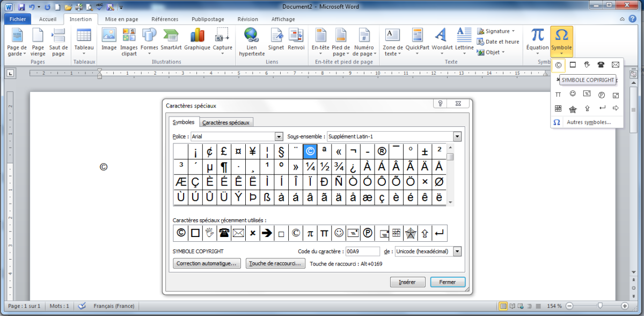Switch to the Mise en page tab
This screenshot has width=644, height=316.
tap(122, 19)
